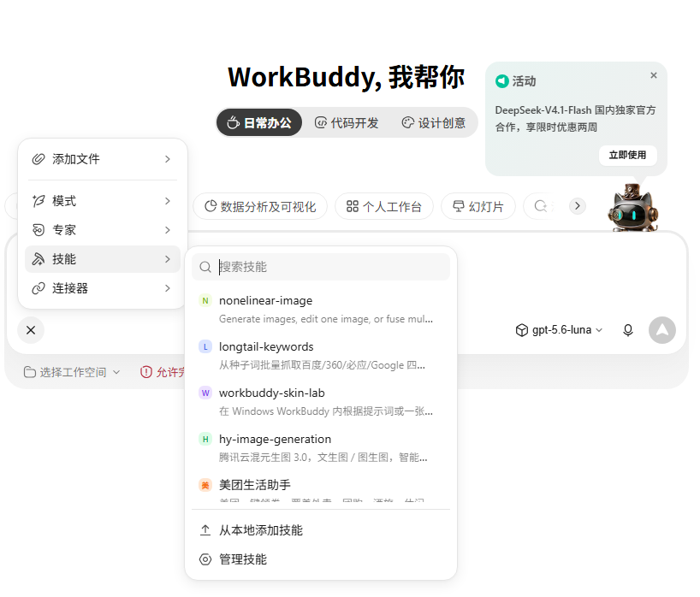Select the 个人工作台 suggestion chip
The image size is (700, 597).
(384, 207)
